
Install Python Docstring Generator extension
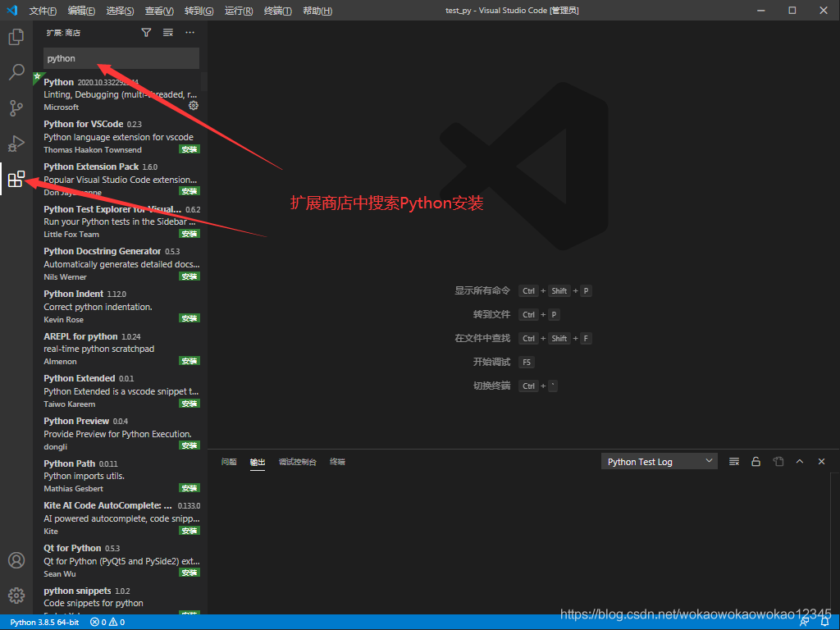coord(189,276)
